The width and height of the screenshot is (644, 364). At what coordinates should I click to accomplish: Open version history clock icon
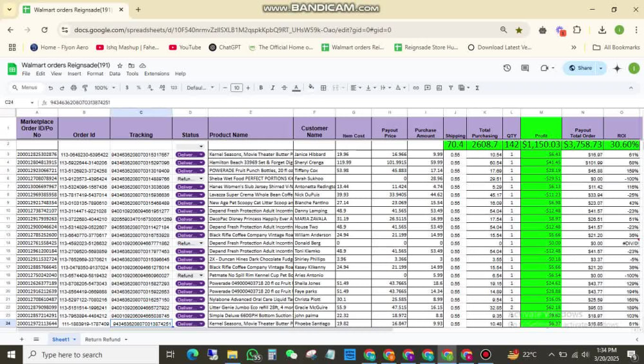[x=507, y=68]
